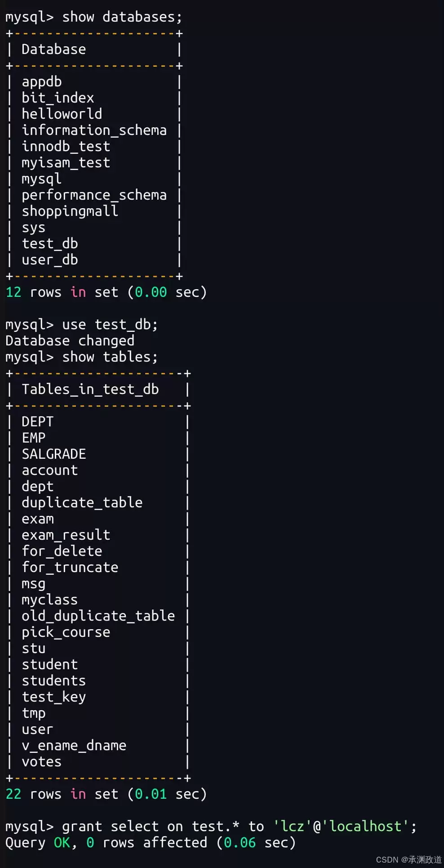Click the CSDN watermark text
Screen dimensions: 444x868
(409, 859)
